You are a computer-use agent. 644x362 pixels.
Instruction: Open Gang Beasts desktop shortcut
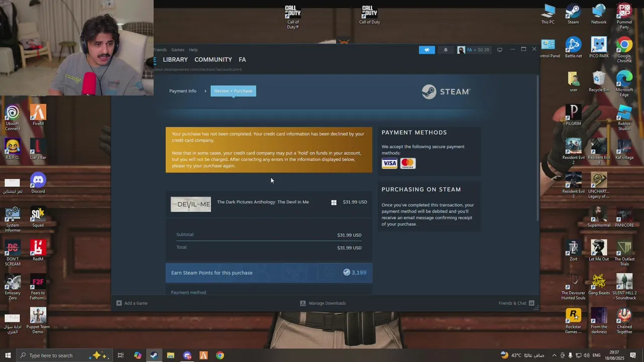pos(599,285)
